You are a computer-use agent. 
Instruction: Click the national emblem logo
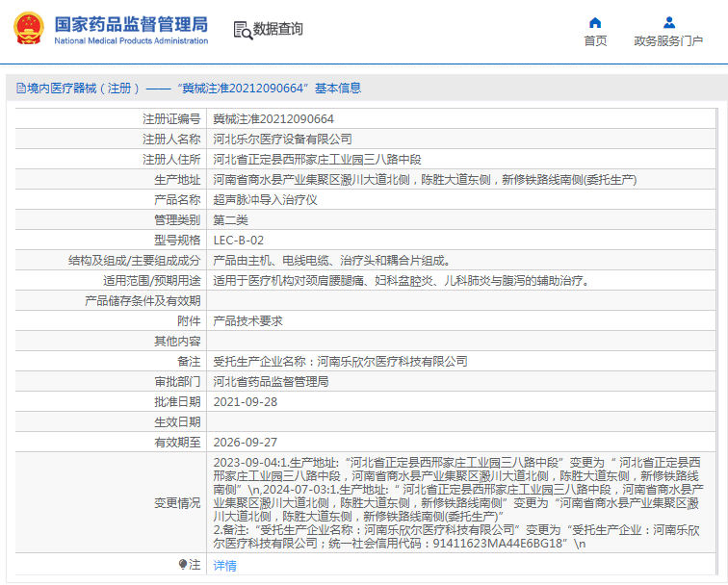[29, 29]
